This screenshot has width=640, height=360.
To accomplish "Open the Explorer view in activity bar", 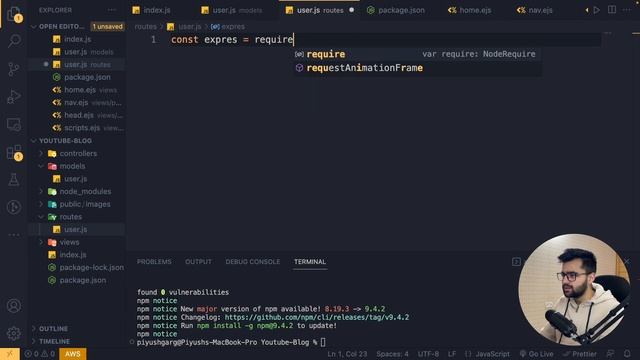I will 14,14.
